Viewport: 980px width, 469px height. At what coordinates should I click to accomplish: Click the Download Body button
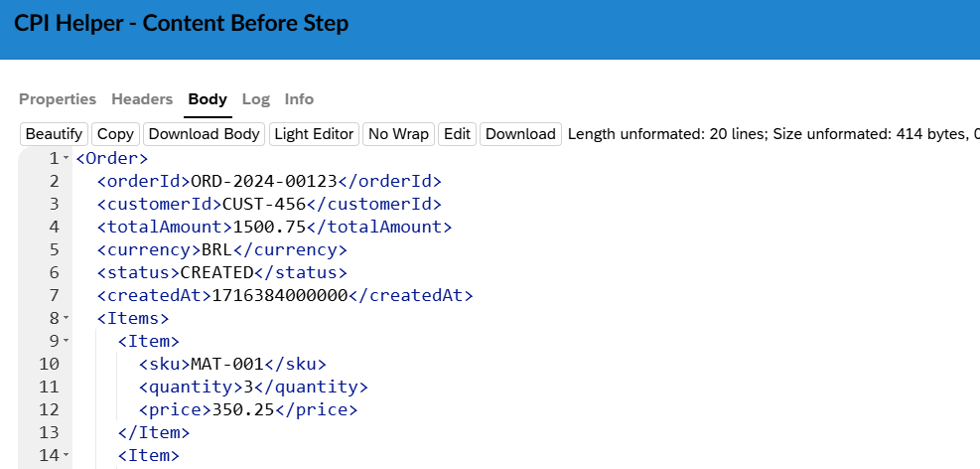coord(204,134)
